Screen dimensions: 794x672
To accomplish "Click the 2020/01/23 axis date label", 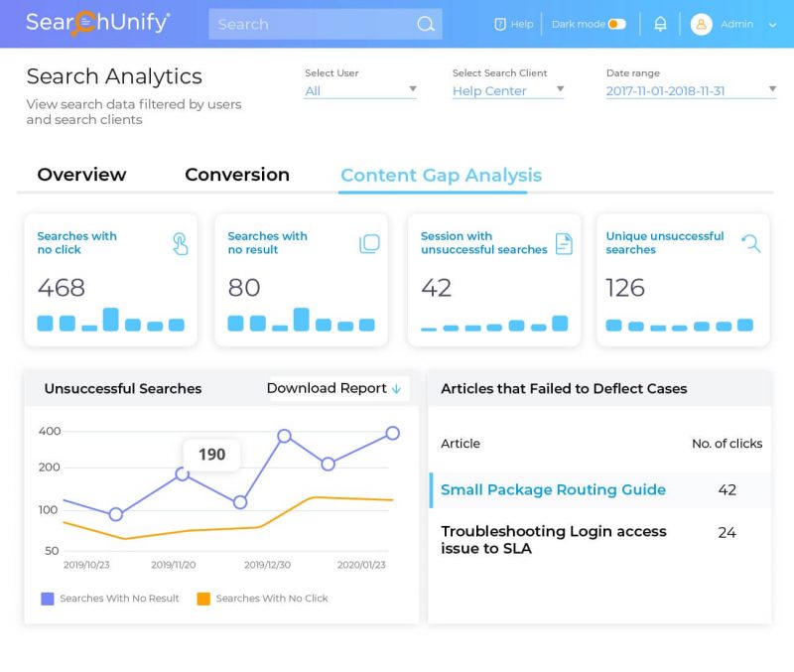I will (361, 565).
